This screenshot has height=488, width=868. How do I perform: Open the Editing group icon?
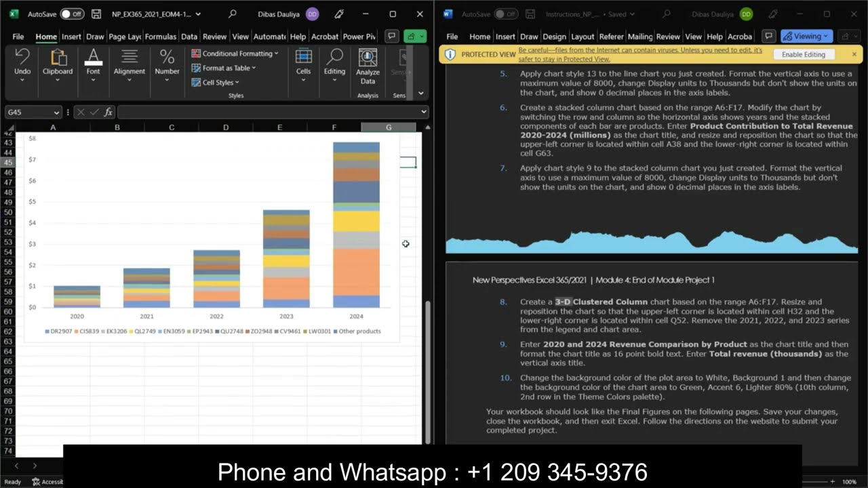pyautogui.click(x=334, y=57)
